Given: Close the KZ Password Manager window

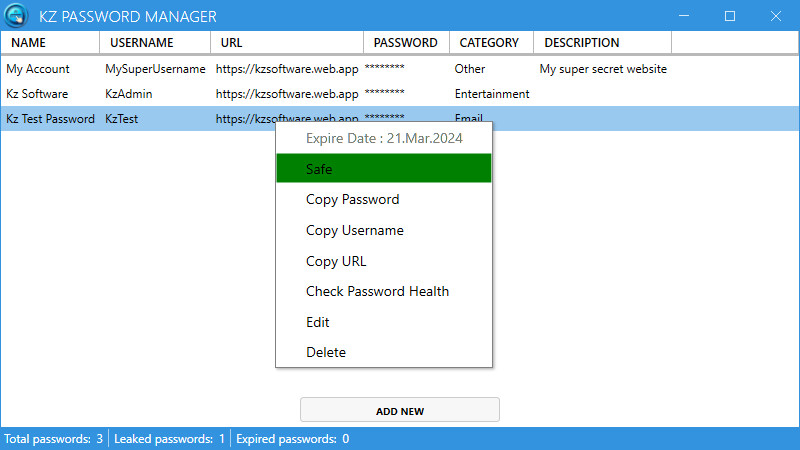Looking at the screenshot, I should pos(776,16).
